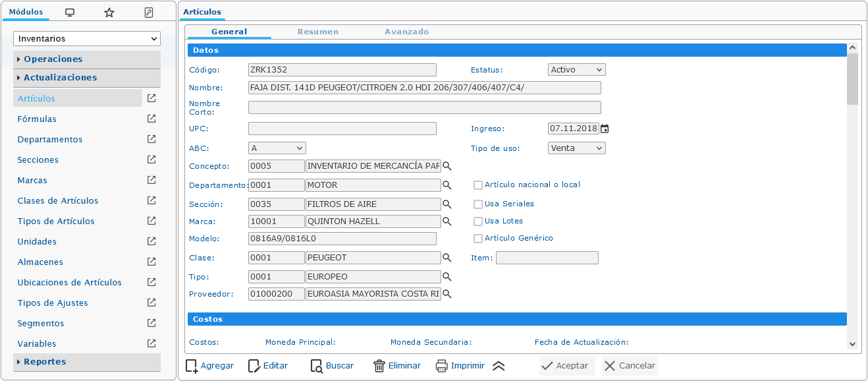Open Almacenes in the sidebar
The width and height of the screenshot is (868, 381).
(x=40, y=262)
